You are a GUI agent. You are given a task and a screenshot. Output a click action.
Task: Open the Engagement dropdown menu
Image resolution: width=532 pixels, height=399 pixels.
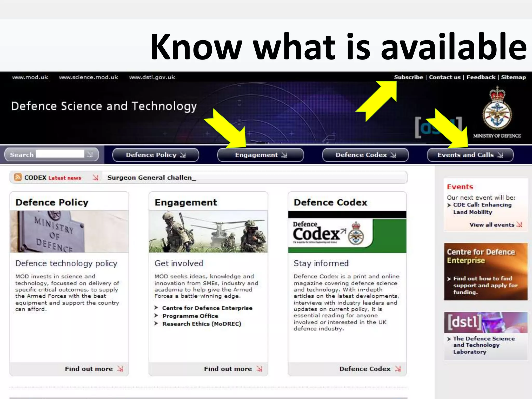(261, 155)
